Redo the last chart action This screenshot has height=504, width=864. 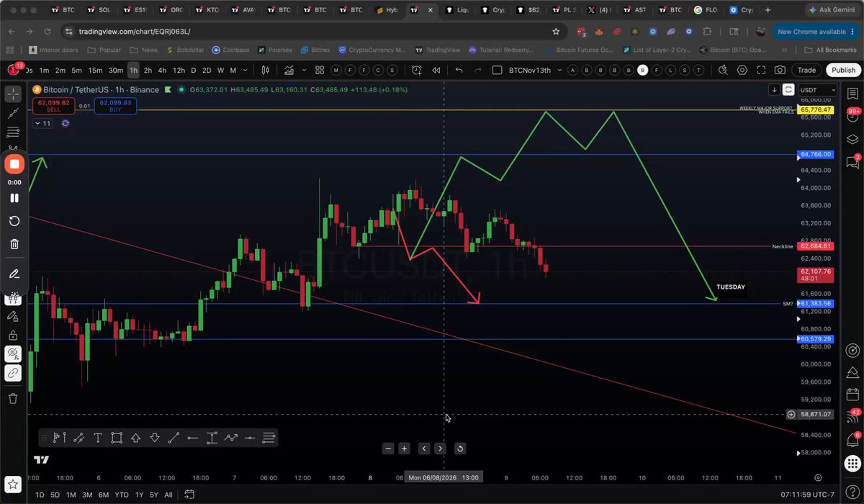point(478,70)
